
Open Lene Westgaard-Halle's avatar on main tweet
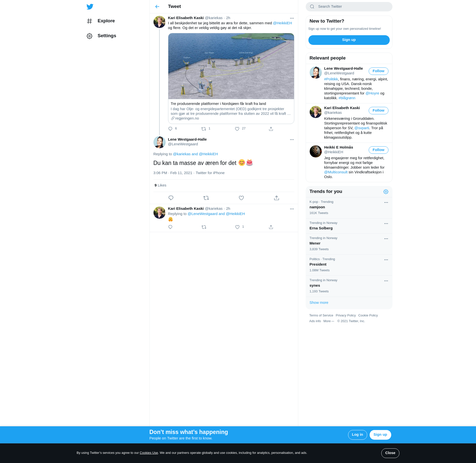coord(159,142)
